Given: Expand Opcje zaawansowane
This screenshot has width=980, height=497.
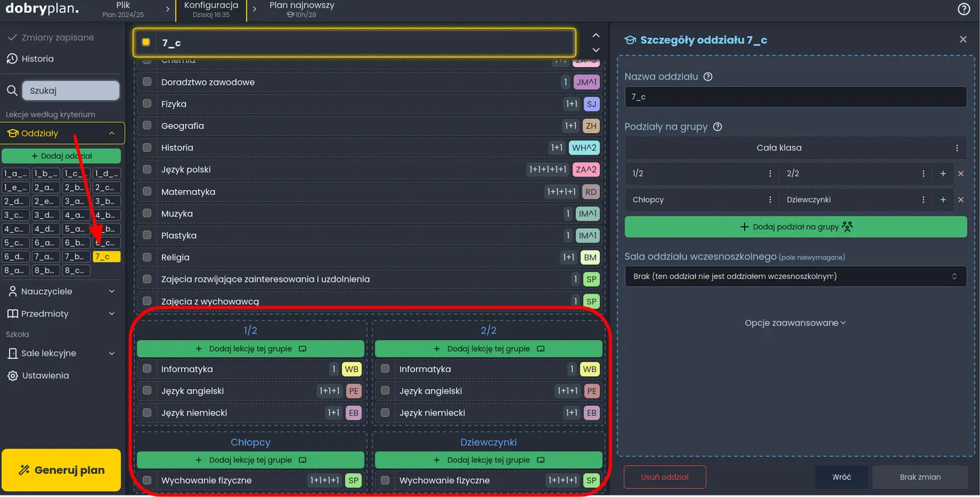Looking at the screenshot, I should (x=795, y=323).
